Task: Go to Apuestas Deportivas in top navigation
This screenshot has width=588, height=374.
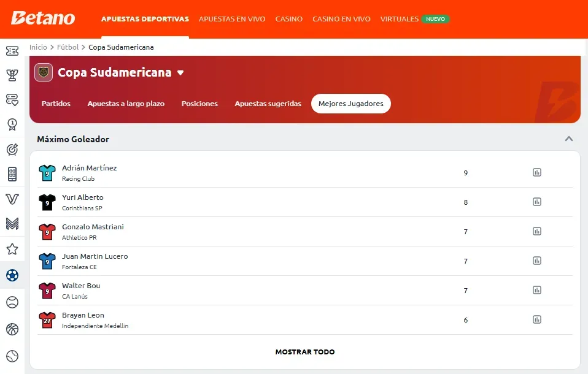Action: coord(145,19)
